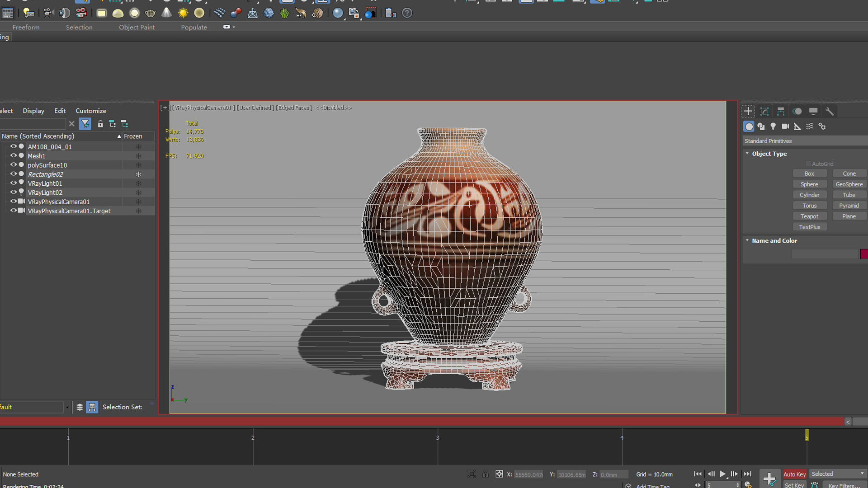The image size is (868, 488).
Task: Click the V-Ray sun toolbar icon
Action: (183, 13)
